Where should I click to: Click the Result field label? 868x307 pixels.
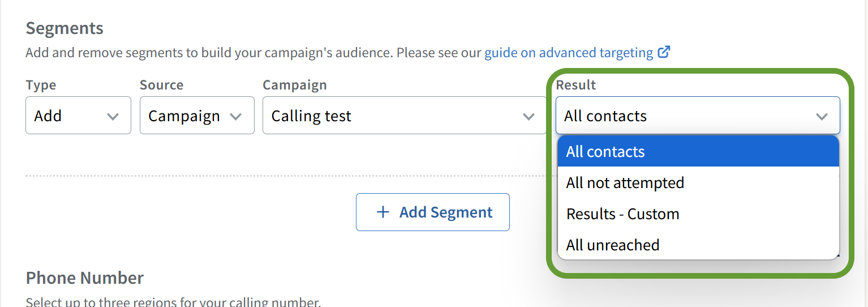[x=575, y=85]
